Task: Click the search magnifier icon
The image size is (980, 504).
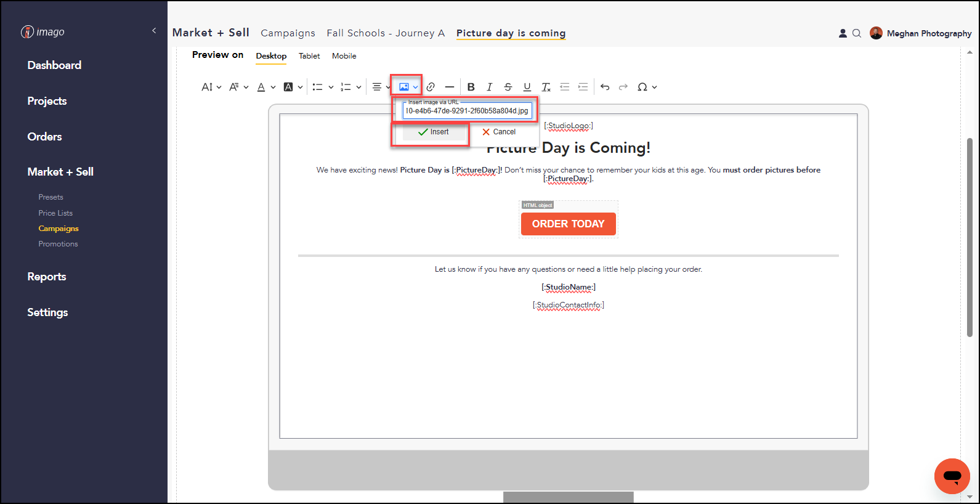Action: point(857,33)
